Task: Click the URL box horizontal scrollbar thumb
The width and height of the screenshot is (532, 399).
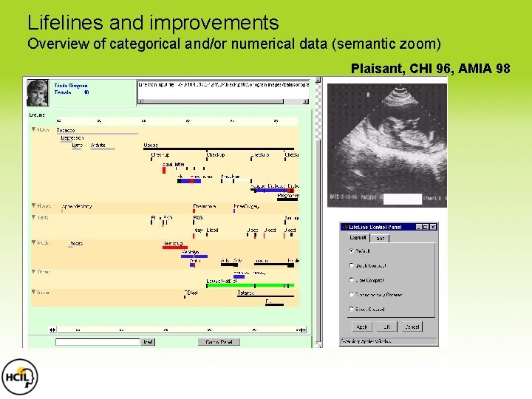Action: [214, 101]
